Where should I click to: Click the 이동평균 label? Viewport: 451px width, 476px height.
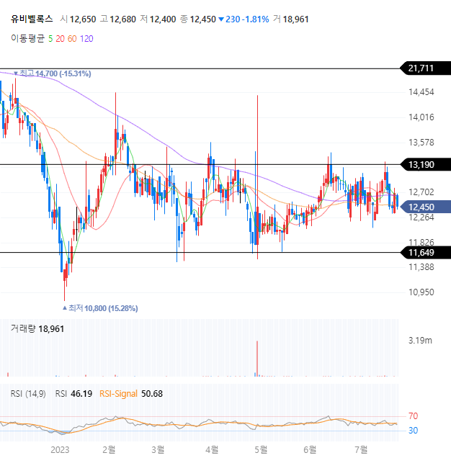point(27,39)
